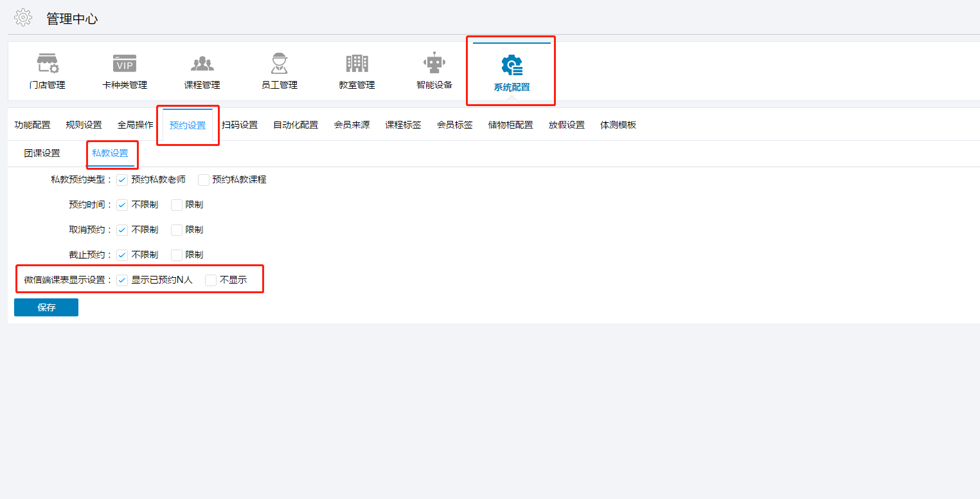Open 员工管理 staff icon

[x=279, y=64]
